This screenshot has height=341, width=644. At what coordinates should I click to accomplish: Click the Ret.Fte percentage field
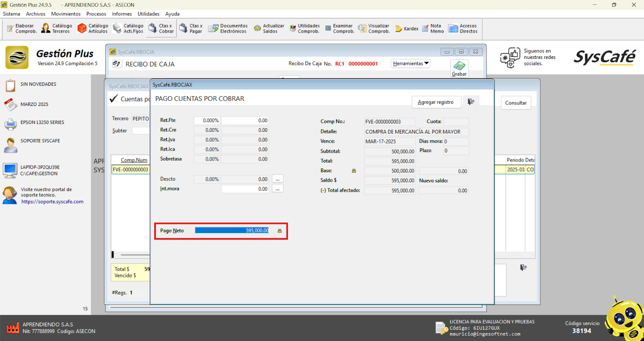click(x=207, y=120)
